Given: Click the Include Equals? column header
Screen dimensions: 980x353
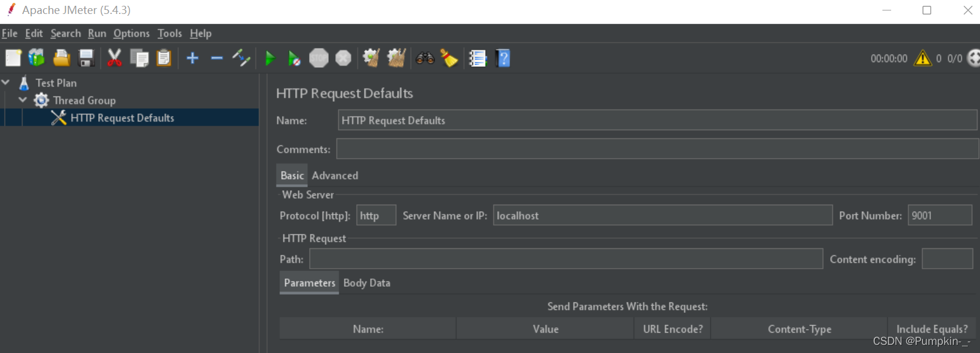Looking at the screenshot, I should tap(932, 329).
